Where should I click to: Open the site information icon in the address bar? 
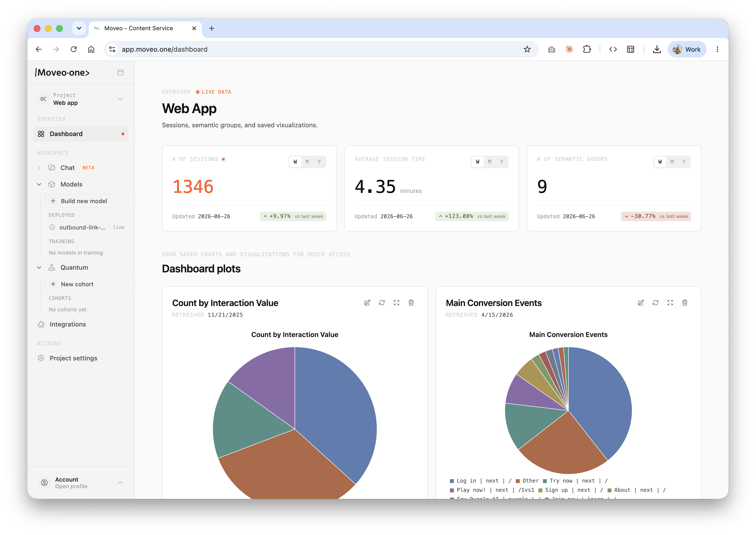112,50
